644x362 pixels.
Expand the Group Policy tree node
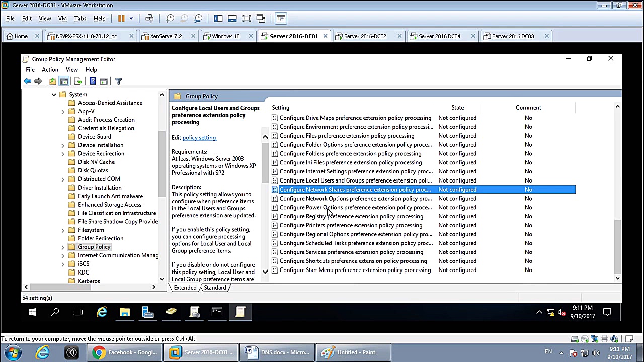(63, 247)
